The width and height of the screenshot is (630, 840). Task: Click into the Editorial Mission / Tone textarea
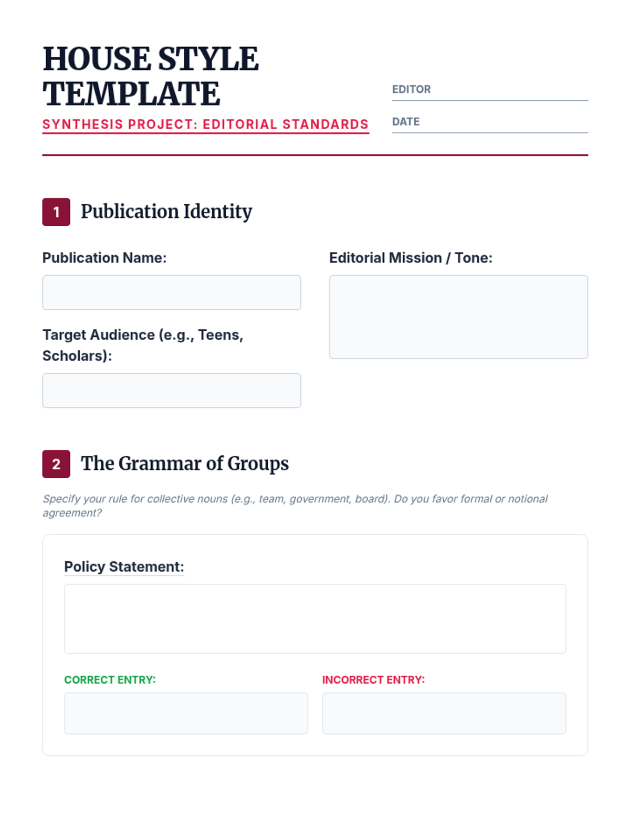click(458, 317)
